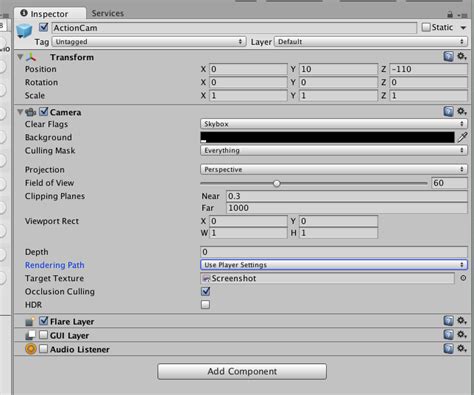
Task: Click the Flare Layer component title
Action: (x=72, y=322)
